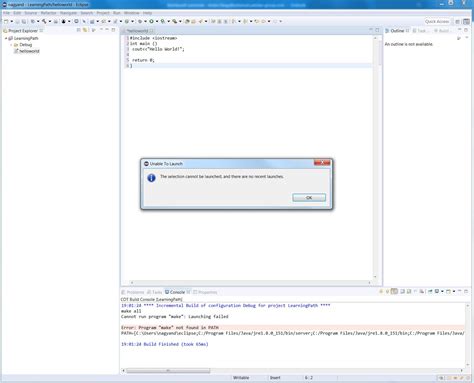Expand the Debug folder in tree
The image size is (474, 383).
point(11,45)
